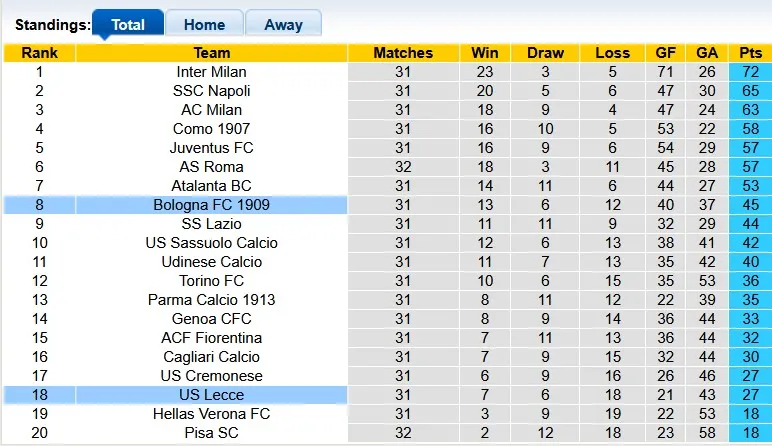This screenshot has height=446, width=772.
Task: Click the Win column header
Action: point(485,53)
